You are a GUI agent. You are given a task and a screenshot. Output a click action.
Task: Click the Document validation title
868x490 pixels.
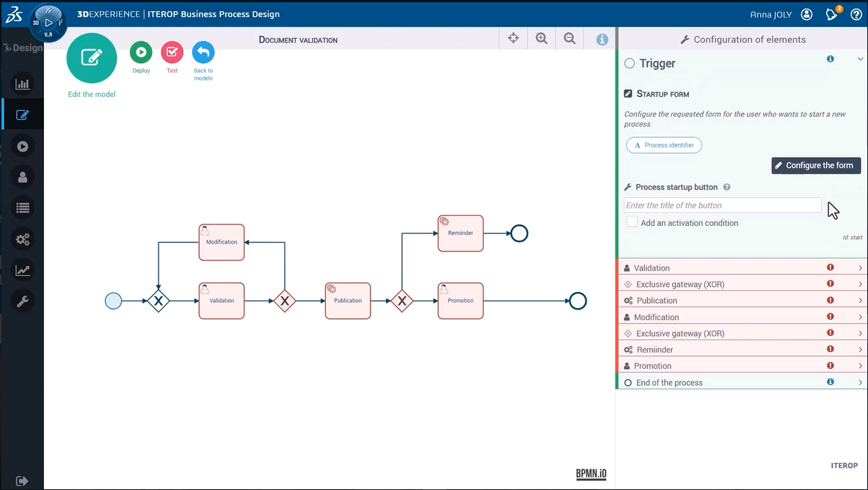coord(299,40)
